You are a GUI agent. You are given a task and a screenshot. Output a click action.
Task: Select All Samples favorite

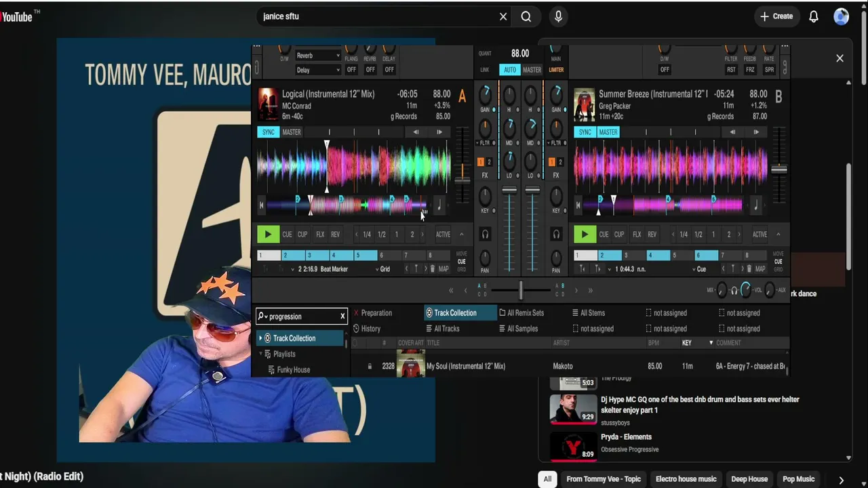pos(517,329)
